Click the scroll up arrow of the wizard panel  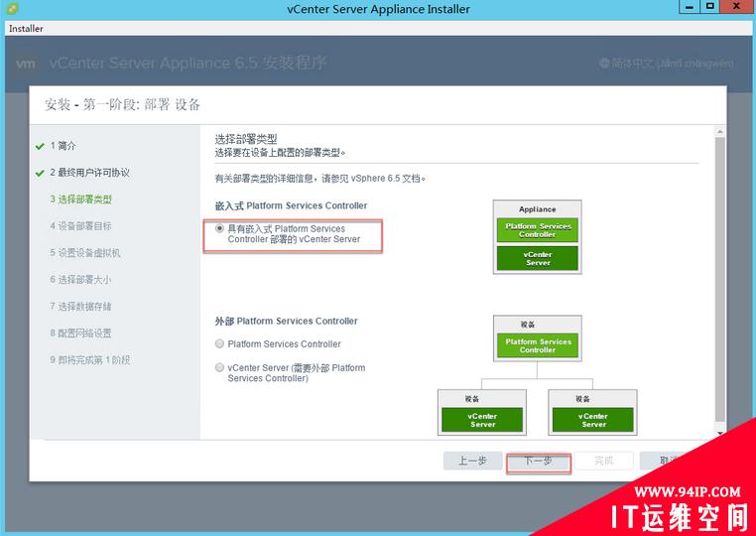coord(720,132)
